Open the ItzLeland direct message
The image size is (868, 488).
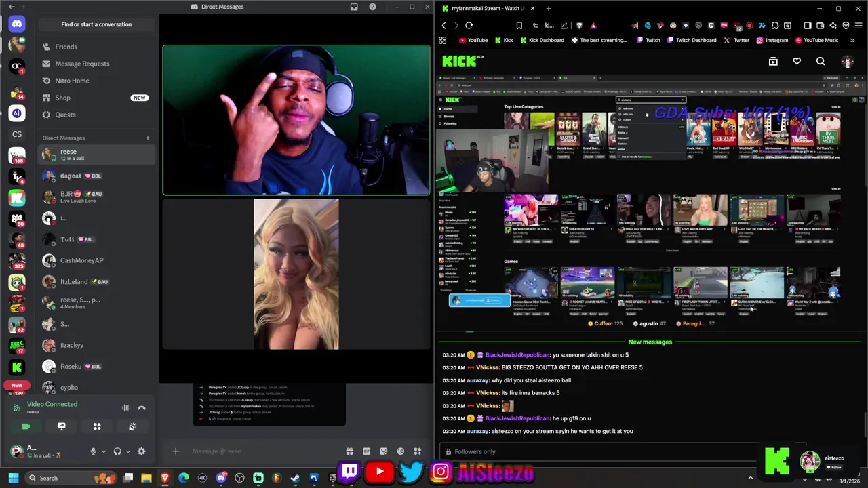click(96, 281)
